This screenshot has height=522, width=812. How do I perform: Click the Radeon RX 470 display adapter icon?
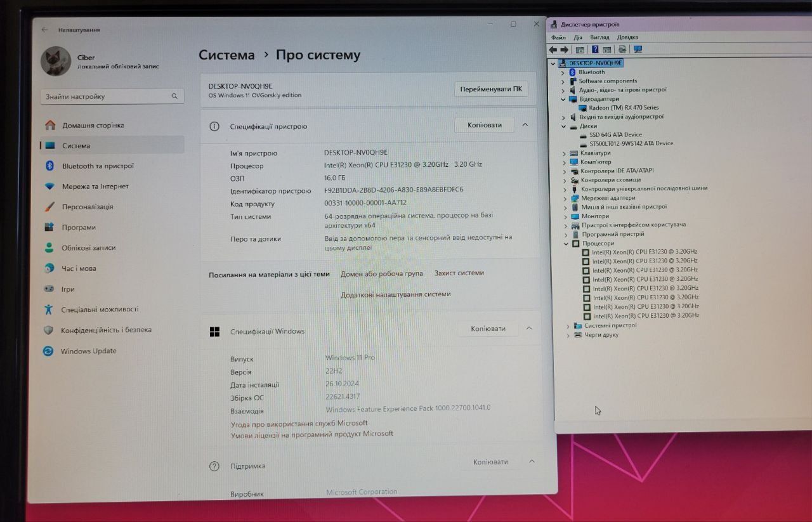(x=583, y=108)
